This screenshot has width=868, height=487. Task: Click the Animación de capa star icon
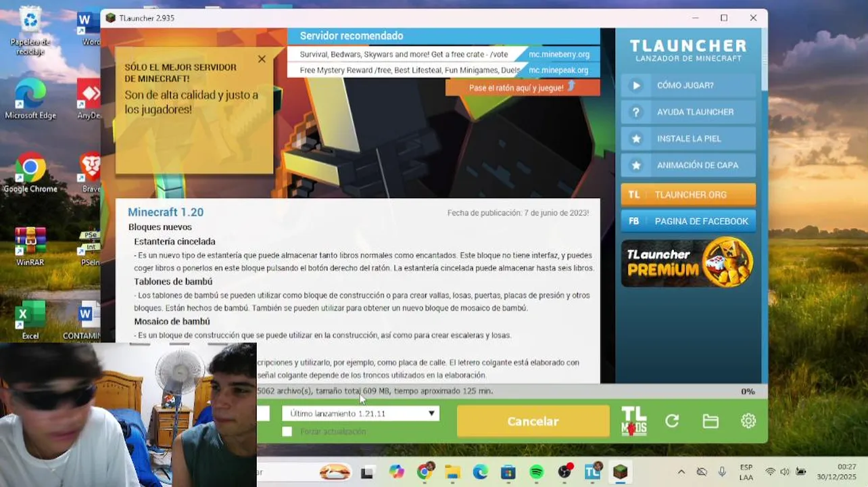pyautogui.click(x=635, y=165)
